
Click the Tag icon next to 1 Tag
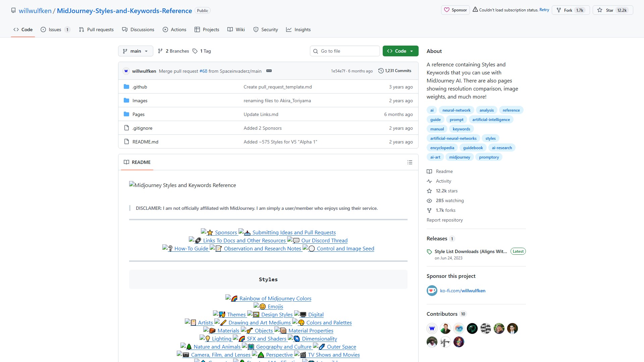[195, 51]
